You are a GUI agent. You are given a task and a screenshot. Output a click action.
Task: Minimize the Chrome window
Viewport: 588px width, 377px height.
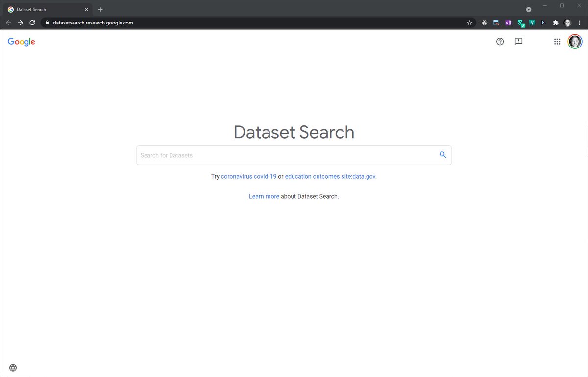point(545,5)
